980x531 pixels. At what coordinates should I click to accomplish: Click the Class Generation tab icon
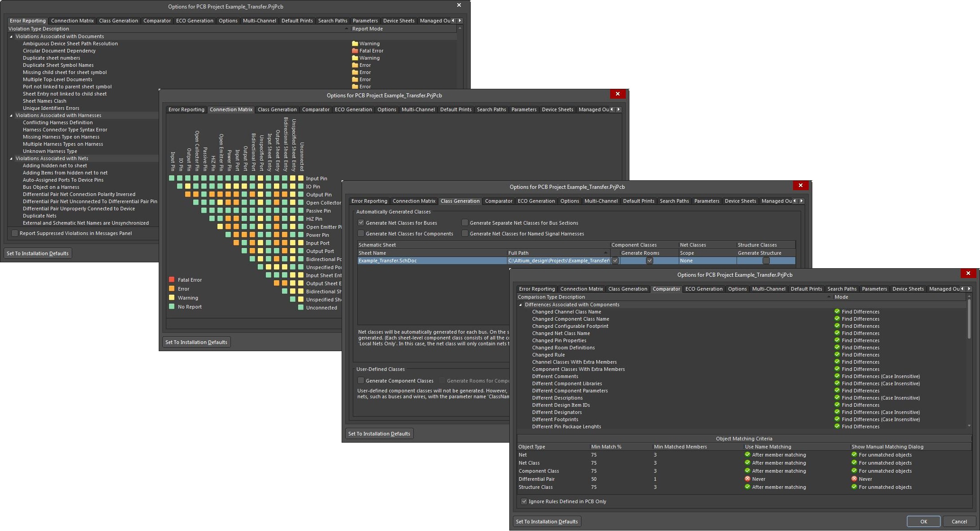tap(459, 201)
